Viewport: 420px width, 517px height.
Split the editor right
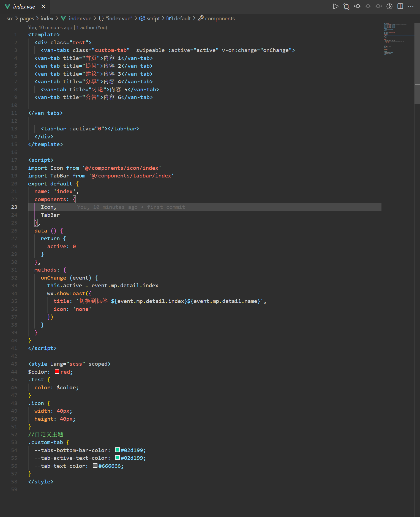click(400, 6)
